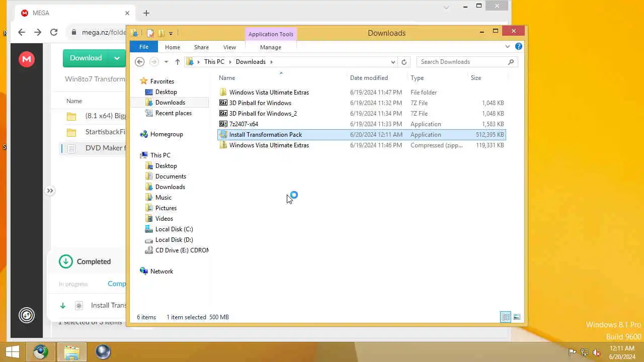The height and width of the screenshot is (362, 644).
Task: Click the search magnifier icon
Action: pos(511,62)
